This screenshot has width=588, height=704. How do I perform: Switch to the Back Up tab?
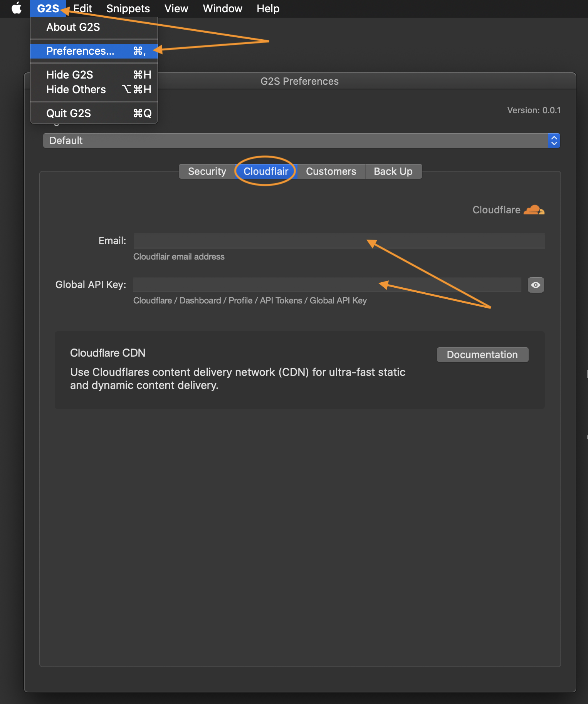tap(393, 171)
